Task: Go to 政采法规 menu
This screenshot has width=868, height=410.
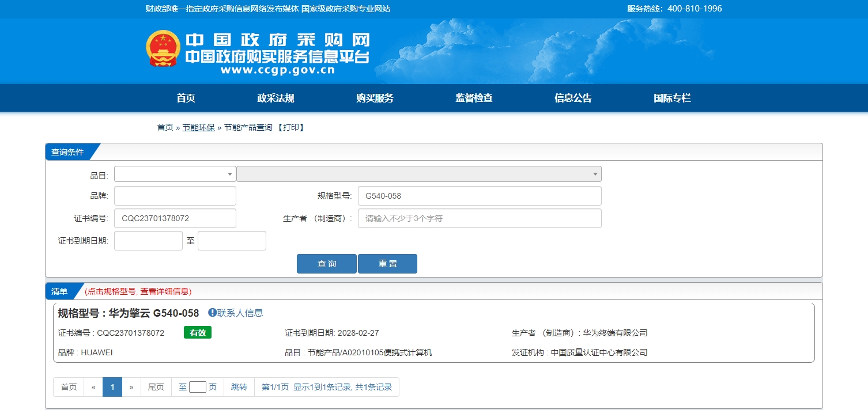Action: pos(276,98)
